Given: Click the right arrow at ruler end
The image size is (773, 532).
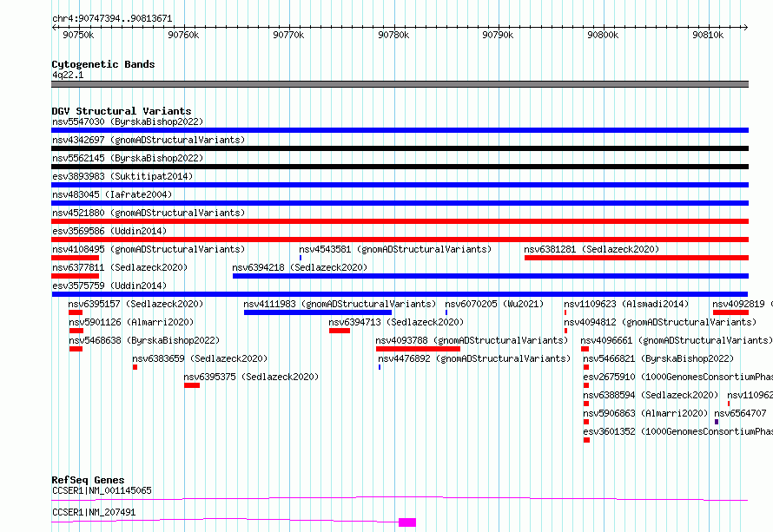Looking at the screenshot, I should (745, 27).
